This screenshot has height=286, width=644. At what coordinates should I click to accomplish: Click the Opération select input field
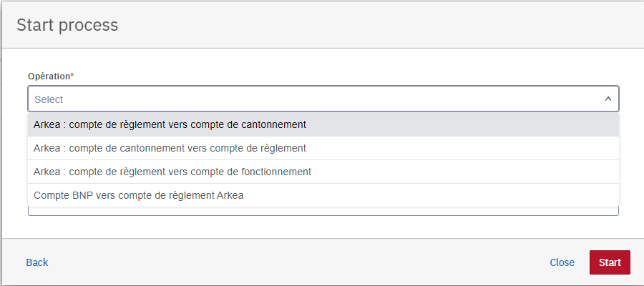click(x=315, y=99)
